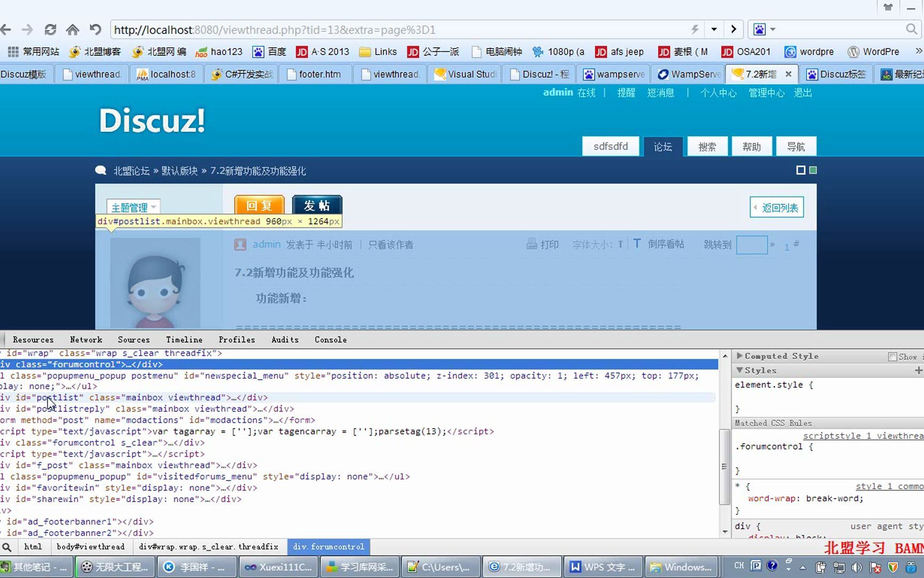924x578 pixels.
Task: Click the 跳转到 floor number input field
Action: [751, 245]
